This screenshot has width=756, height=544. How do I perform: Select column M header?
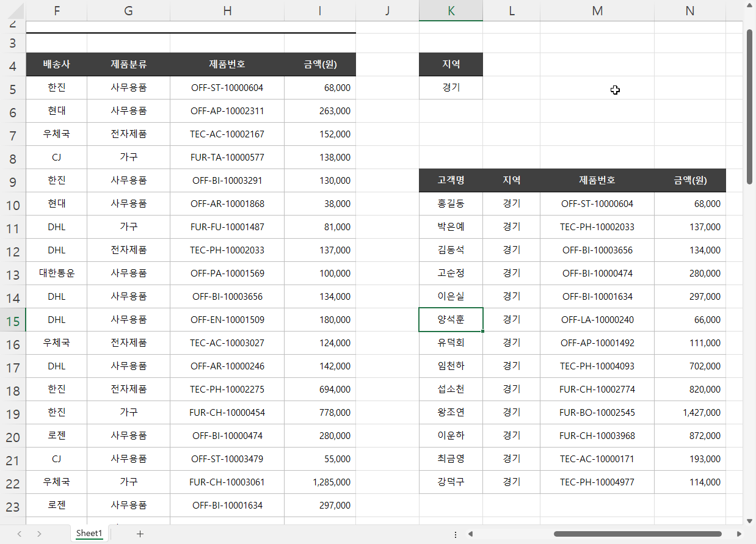click(x=597, y=10)
